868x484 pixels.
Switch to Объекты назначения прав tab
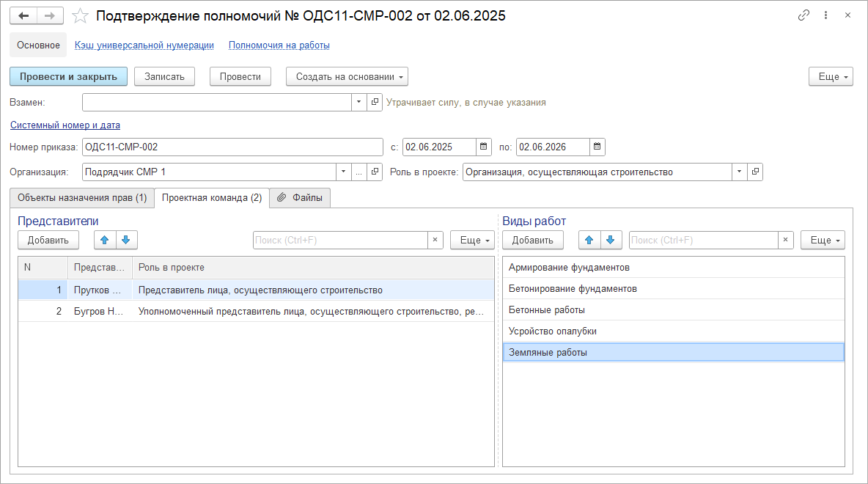click(82, 198)
